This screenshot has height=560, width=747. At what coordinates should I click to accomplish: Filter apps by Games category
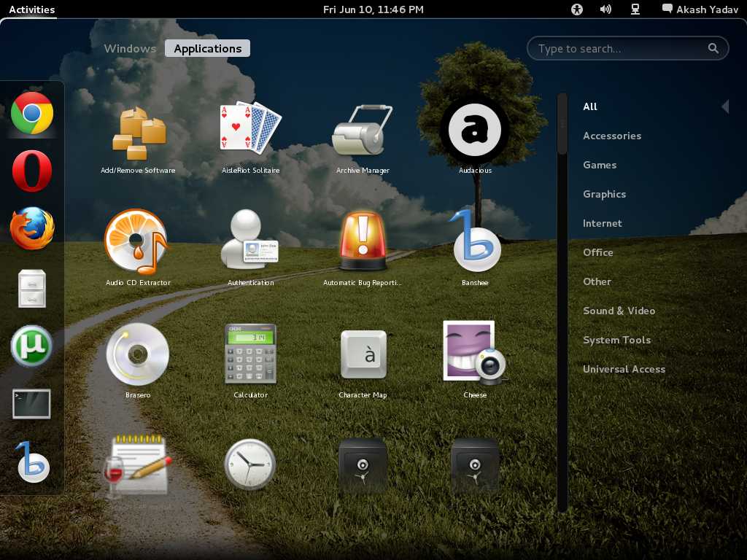pyautogui.click(x=600, y=165)
